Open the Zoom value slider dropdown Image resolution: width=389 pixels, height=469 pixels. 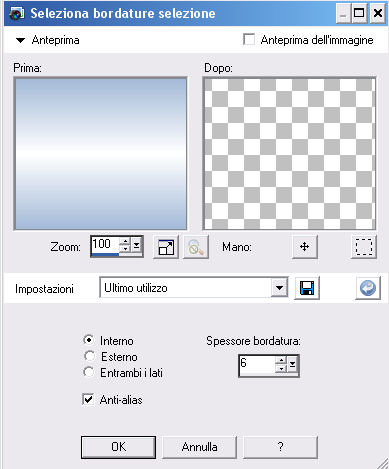[136, 246]
